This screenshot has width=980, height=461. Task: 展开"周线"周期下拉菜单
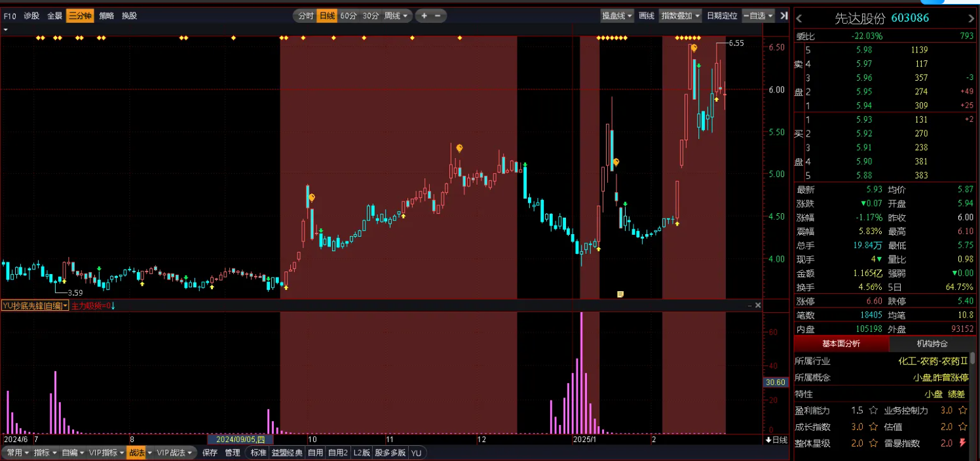396,16
